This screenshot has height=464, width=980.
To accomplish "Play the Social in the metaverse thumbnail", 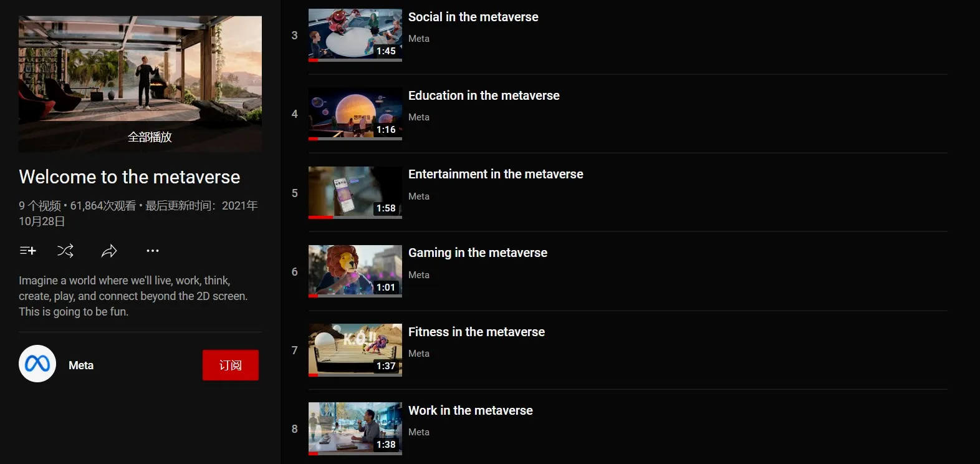I will 355,35.
